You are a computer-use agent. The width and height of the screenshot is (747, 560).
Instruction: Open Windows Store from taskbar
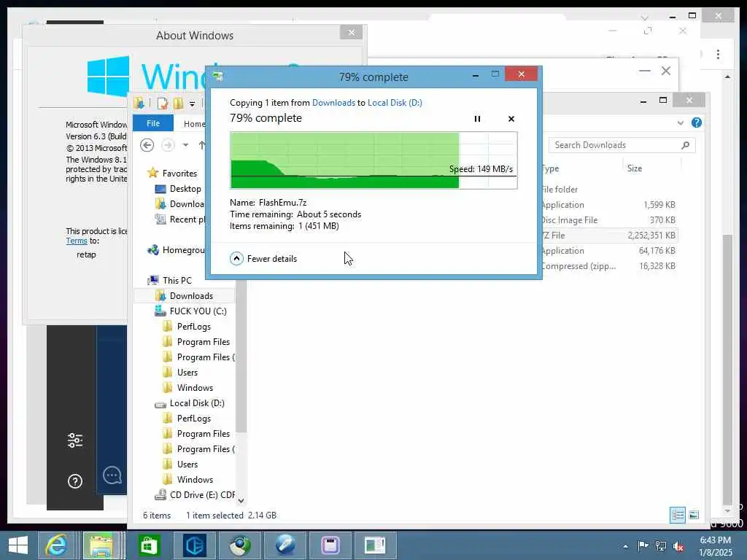point(149,545)
